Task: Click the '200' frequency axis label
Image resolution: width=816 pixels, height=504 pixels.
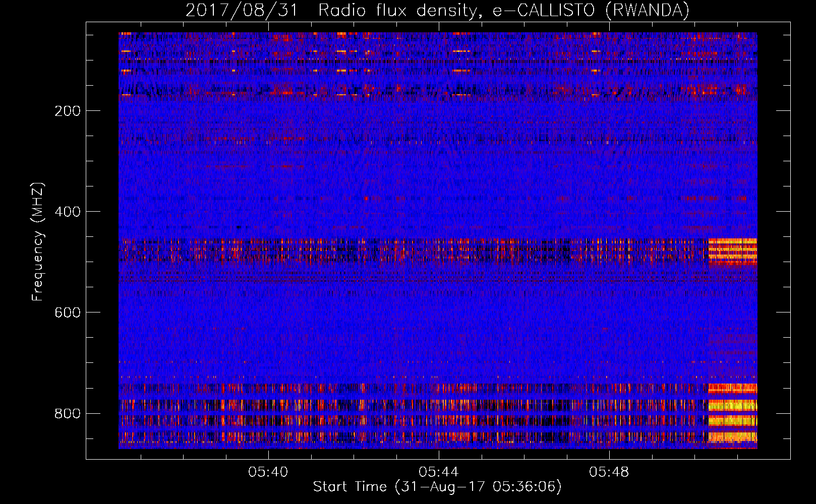Action: [x=68, y=111]
